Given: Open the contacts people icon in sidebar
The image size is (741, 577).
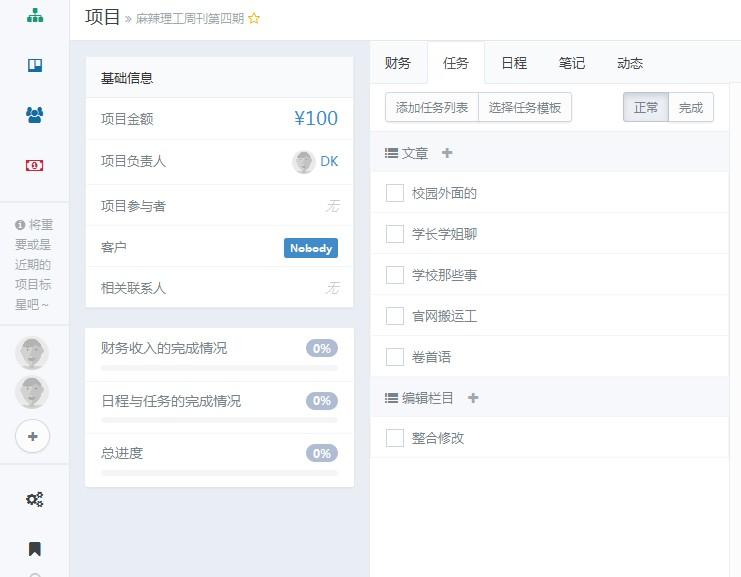Looking at the screenshot, I should coord(35,115).
